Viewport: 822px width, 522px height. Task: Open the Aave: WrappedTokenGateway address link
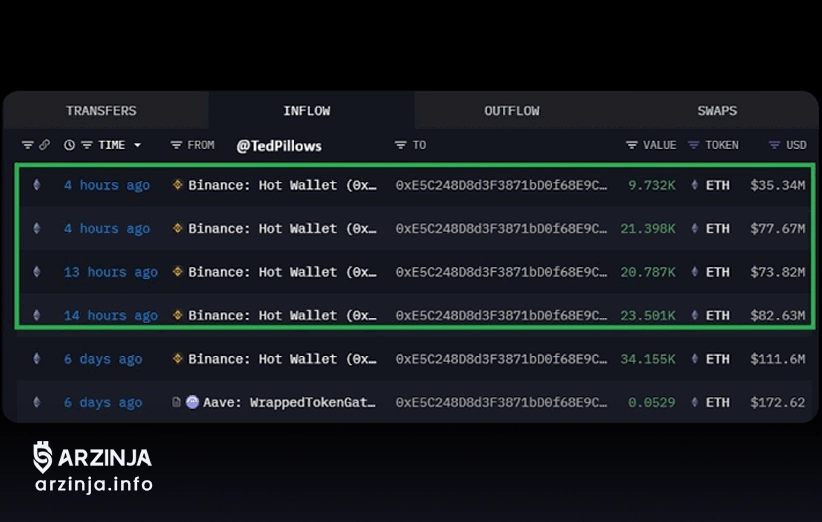point(289,402)
